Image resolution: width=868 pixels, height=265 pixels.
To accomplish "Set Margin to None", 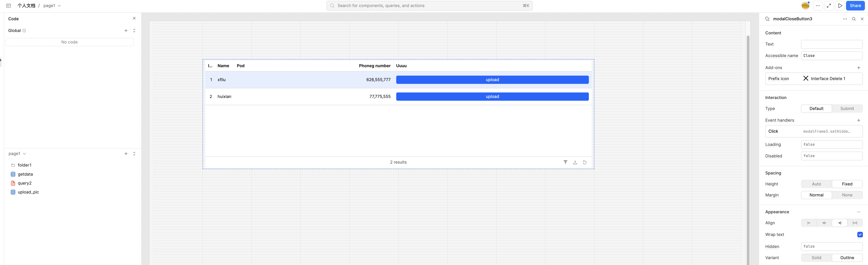I will [847, 195].
